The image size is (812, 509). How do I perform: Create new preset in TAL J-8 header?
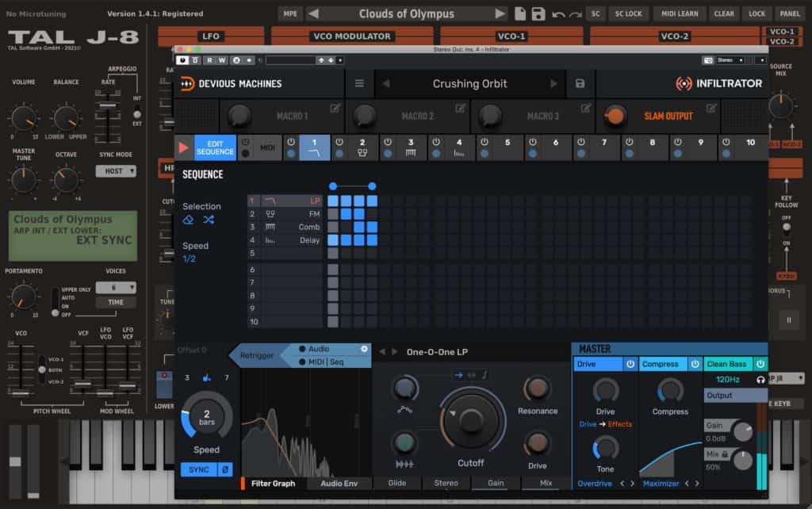(520, 14)
